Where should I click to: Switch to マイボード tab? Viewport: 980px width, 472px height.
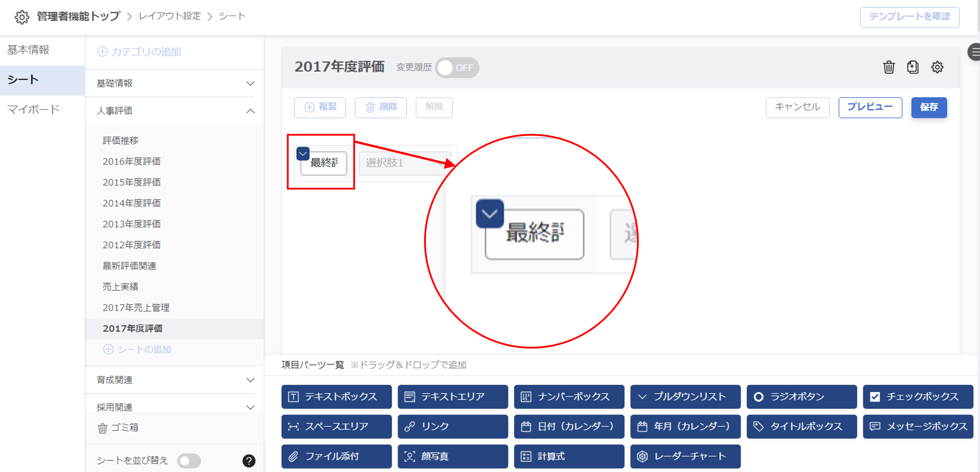click(x=33, y=110)
